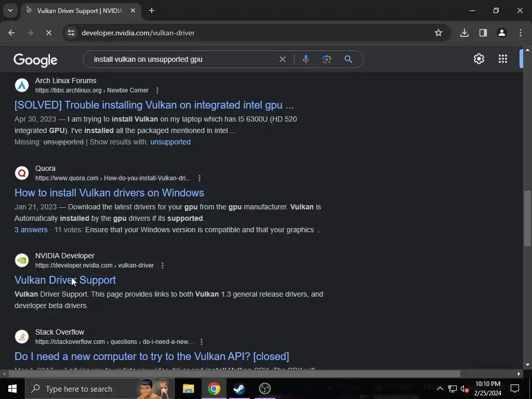Open Chrome profile menu

(502, 33)
